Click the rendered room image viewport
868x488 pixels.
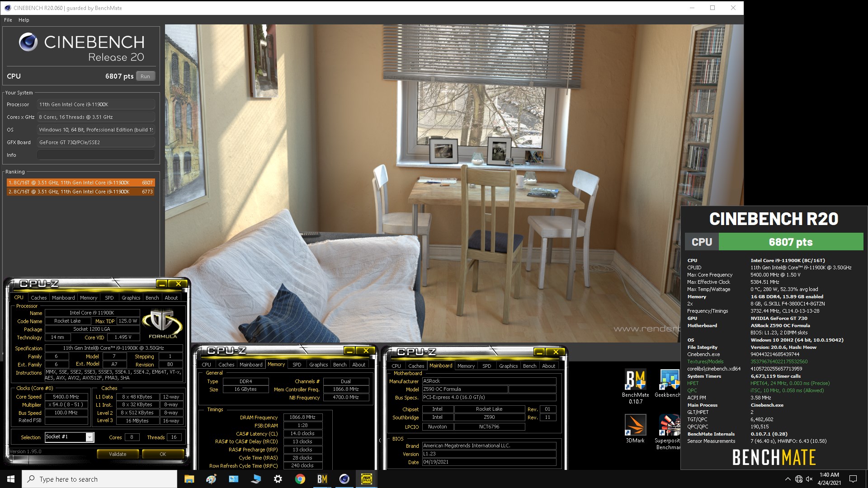454,183
